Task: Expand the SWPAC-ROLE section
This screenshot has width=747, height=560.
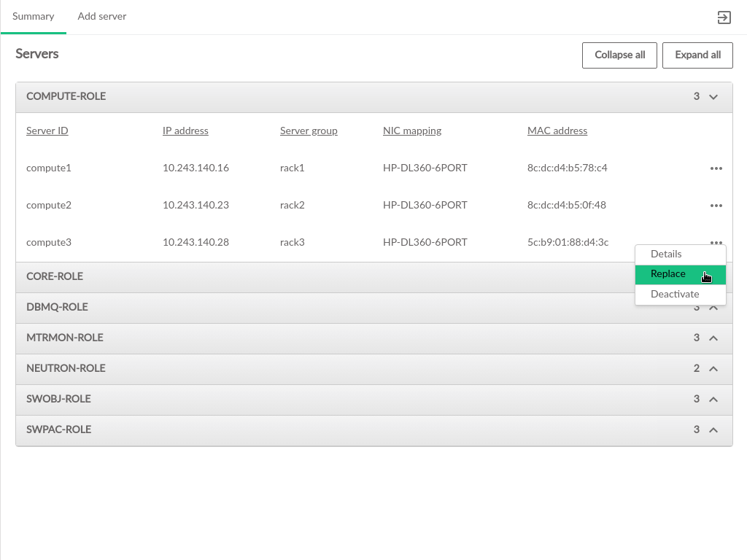Action: click(713, 430)
